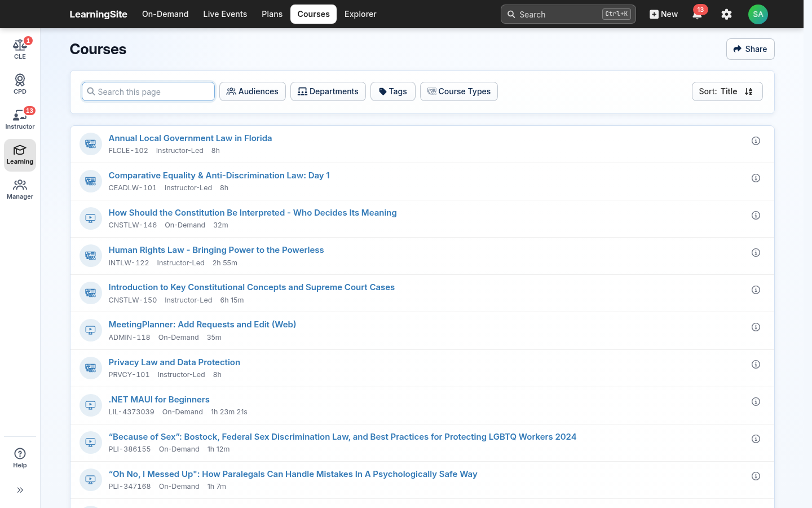The height and width of the screenshot is (508, 812).
Task: Open the Departments filter dropdown
Action: pyautogui.click(x=328, y=91)
